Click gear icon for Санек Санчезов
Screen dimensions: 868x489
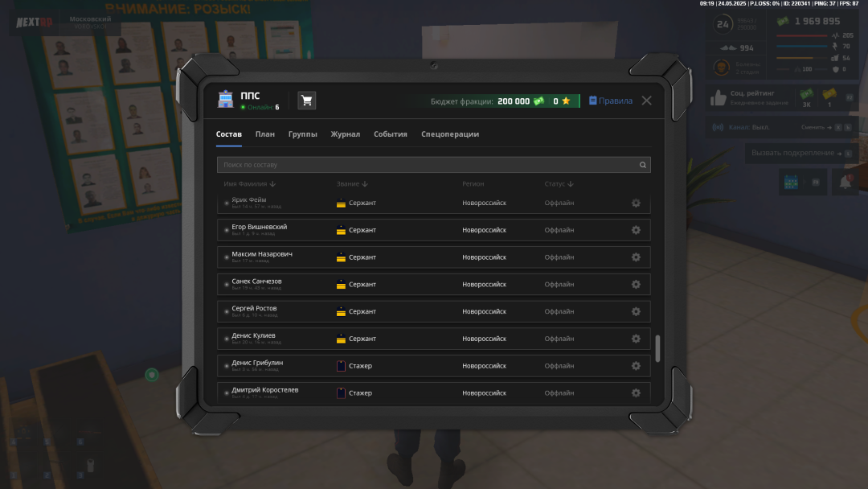[636, 285]
